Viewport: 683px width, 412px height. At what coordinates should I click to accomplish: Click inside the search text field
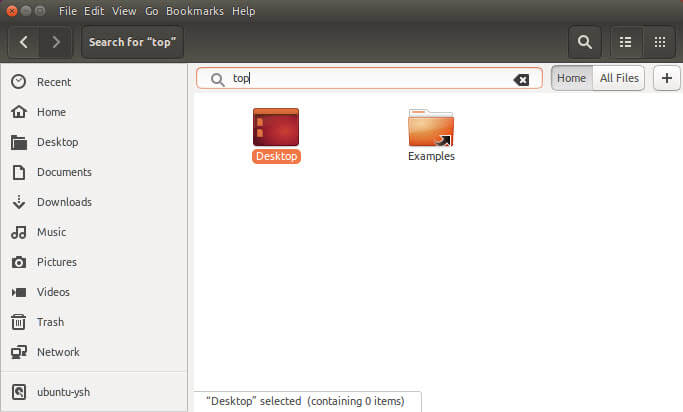coord(369,79)
